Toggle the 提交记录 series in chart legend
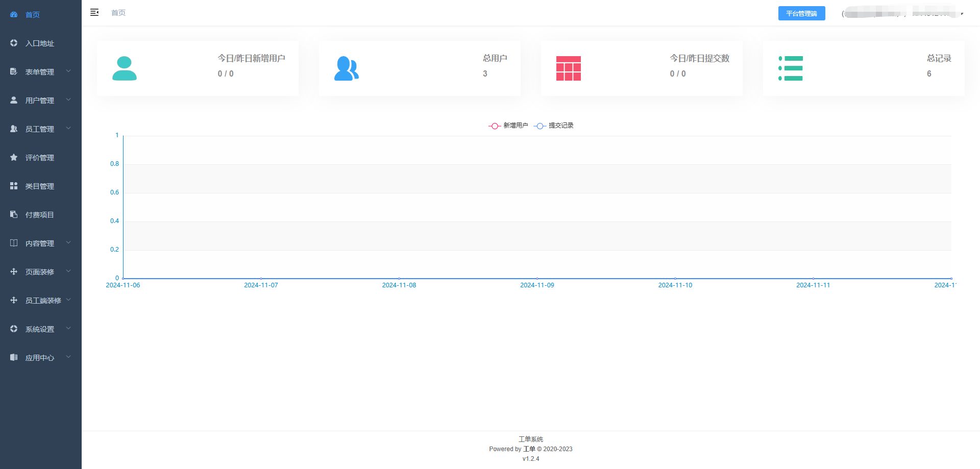Viewport: 980px width, 469px height. point(554,126)
